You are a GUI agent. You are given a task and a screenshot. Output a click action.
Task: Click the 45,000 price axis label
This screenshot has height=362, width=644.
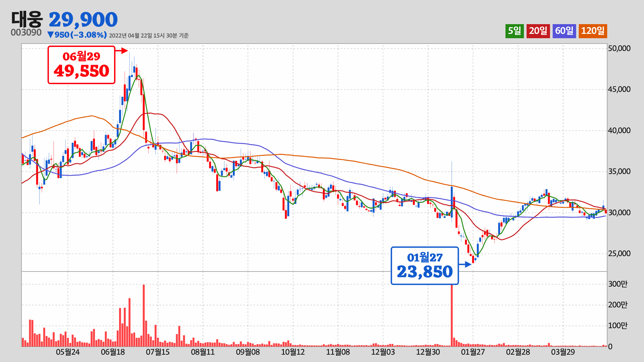pyautogui.click(x=619, y=89)
